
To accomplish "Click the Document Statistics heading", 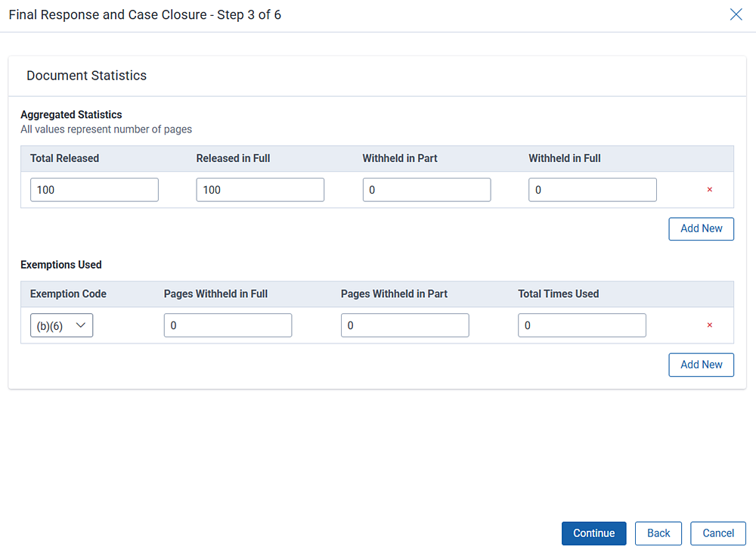I will (87, 76).
